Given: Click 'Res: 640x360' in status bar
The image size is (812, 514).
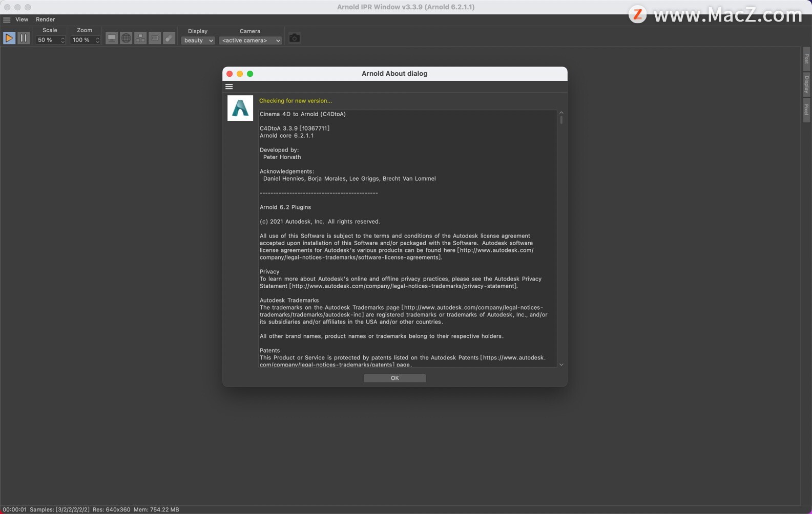Looking at the screenshot, I should pyautogui.click(x=112, y=510).
